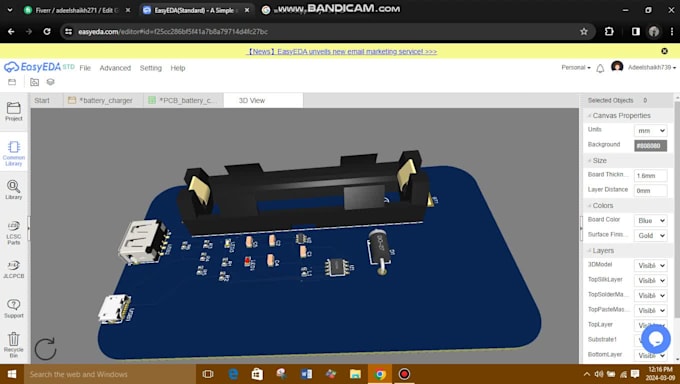This screenshot has height=384, width=680.
Task: Bookmark this page with star icon
Action: [x=584, y=31]
